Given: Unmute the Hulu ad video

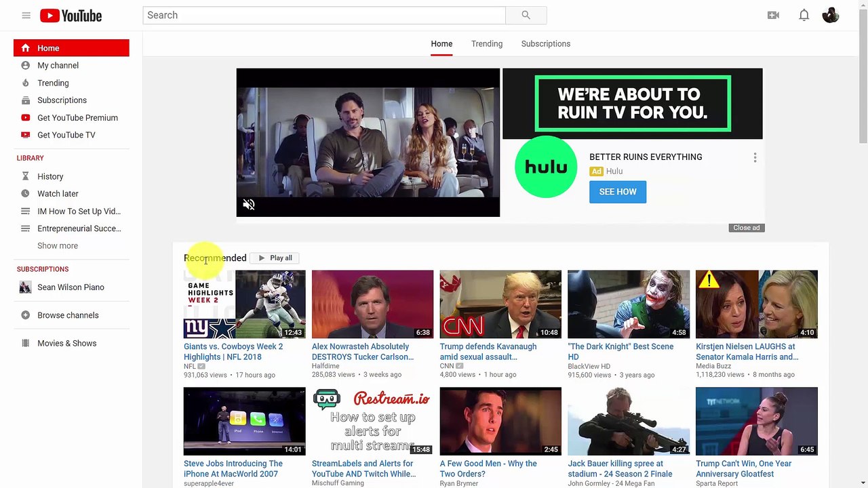Looking at the screenshot, I should 249,205.
